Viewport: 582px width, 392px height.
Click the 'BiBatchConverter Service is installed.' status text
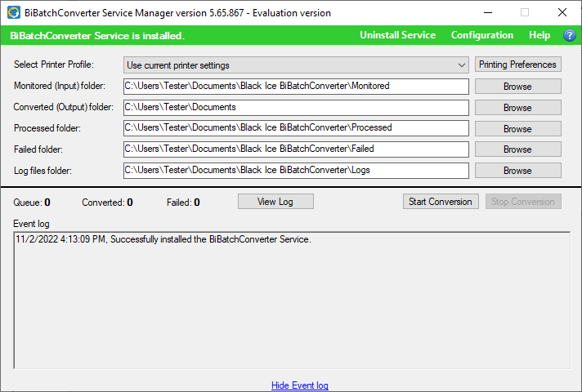pyautogui.click(x=97, y=36)
